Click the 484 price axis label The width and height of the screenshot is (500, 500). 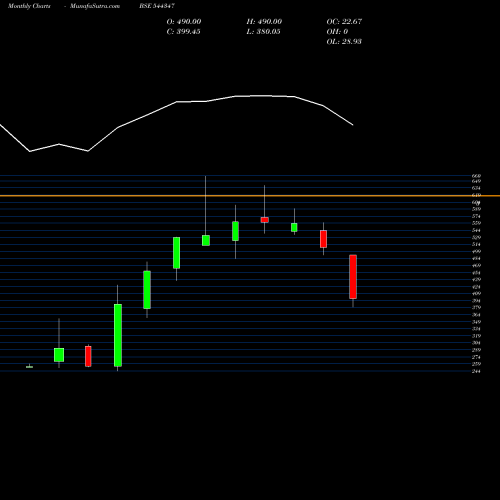point(476,259)
